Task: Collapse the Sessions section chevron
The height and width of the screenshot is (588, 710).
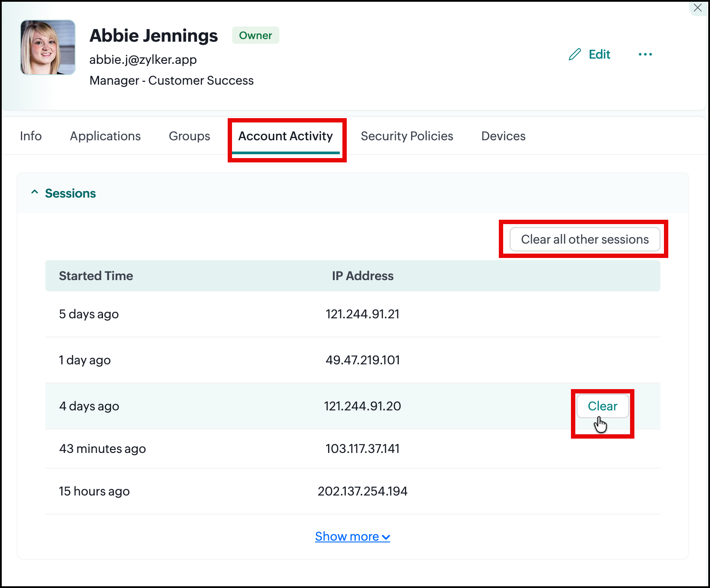Action: point(35,192)
